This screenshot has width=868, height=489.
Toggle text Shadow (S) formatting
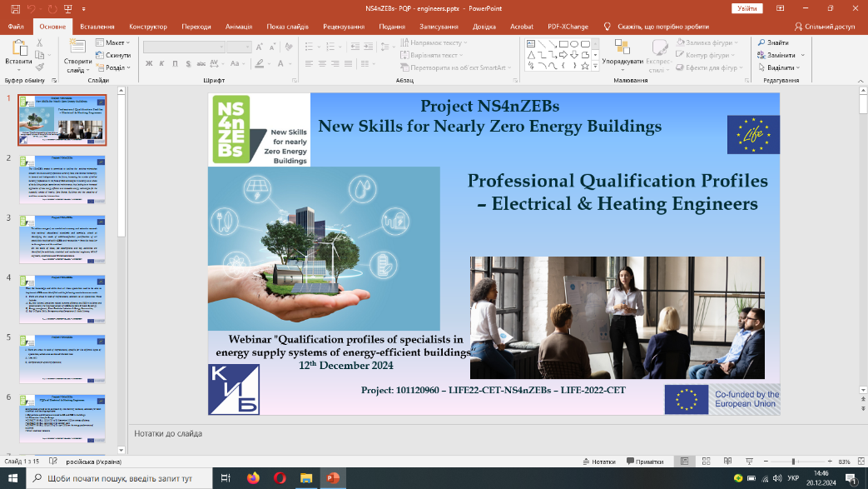(188, 64)
